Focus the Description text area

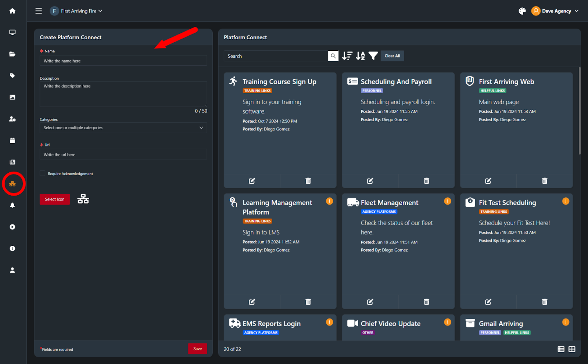tap(123, 94)
